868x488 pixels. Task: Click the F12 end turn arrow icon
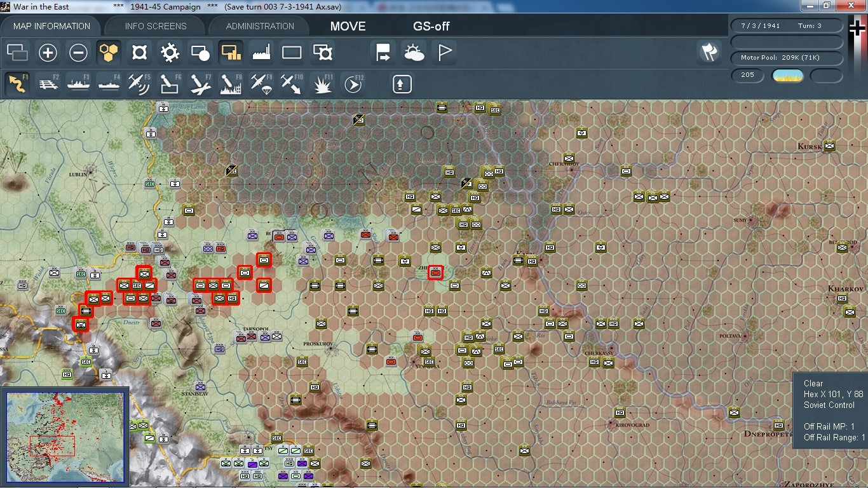click(353, 84)
